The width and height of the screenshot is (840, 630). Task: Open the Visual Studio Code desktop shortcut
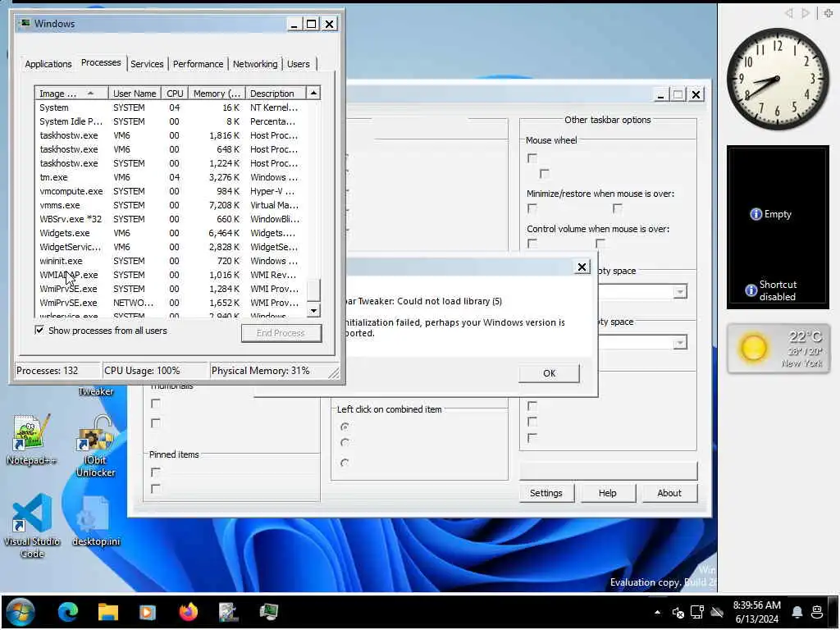(x=32, y=526)
